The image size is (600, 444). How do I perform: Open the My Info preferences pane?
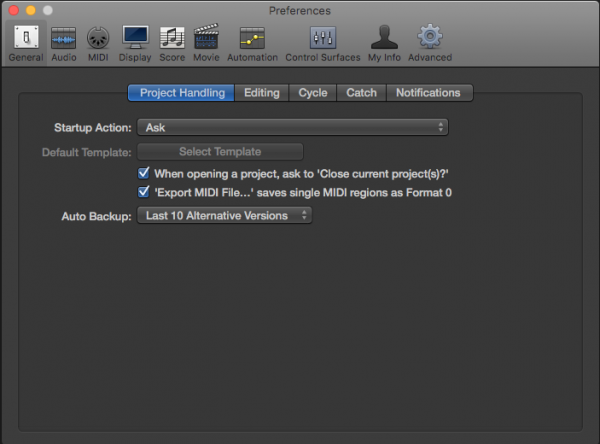pos(384,43)
